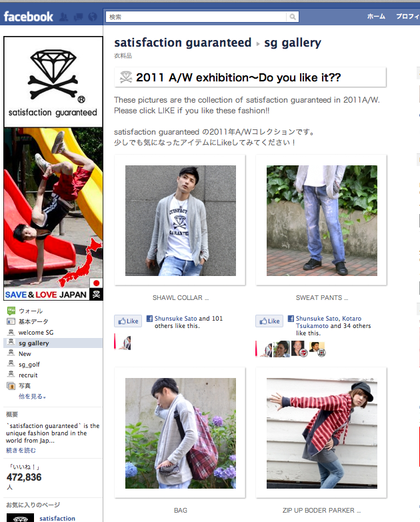420x522 pixels.
Task: Go to ホーム in top navigation
Action: [x=376, y=16]
